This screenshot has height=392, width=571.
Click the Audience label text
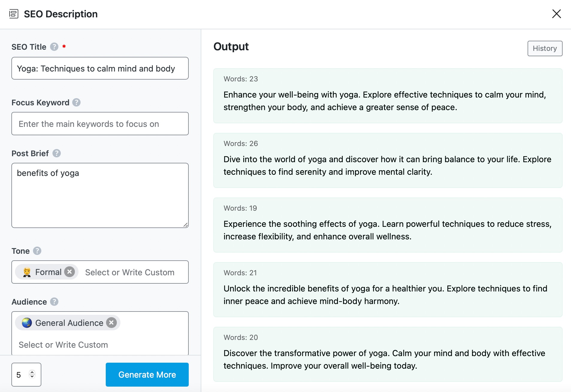(x=29, y=302)
